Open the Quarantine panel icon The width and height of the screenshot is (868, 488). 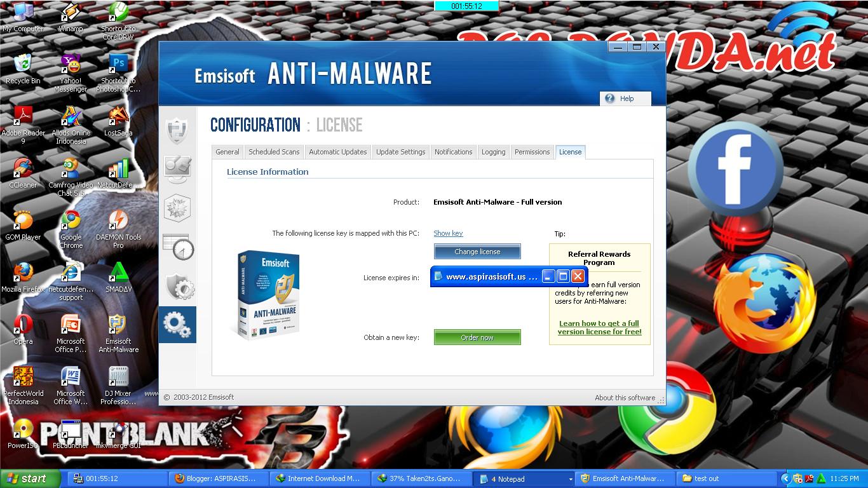point(177,208)
